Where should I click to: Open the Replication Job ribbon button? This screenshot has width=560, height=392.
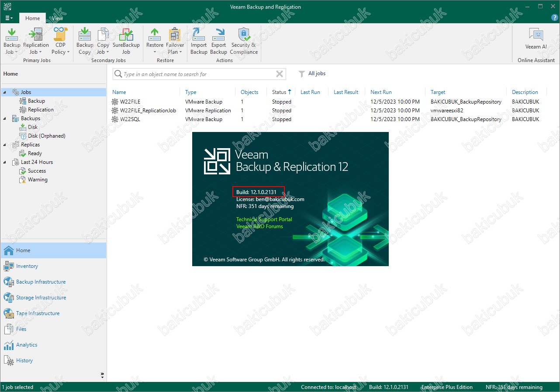coord(36,41)
